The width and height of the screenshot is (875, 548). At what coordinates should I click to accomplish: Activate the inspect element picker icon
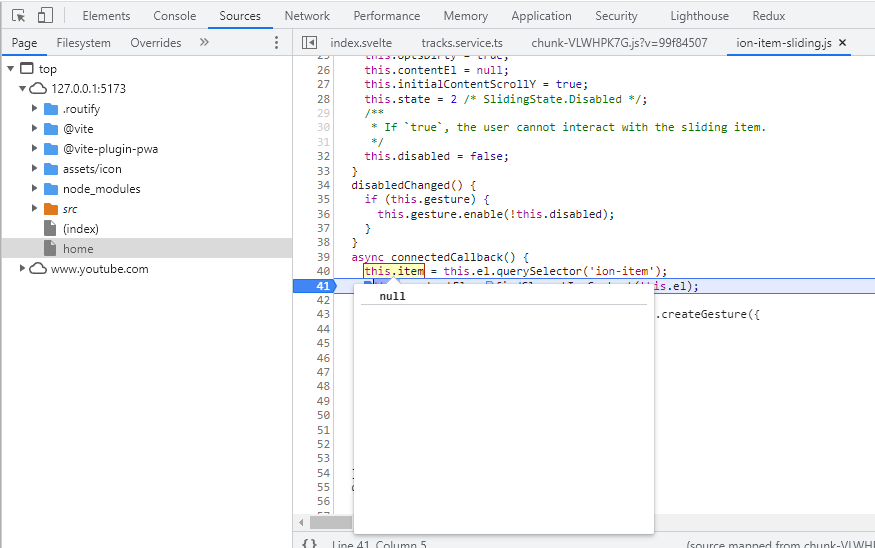click(18, 16)
